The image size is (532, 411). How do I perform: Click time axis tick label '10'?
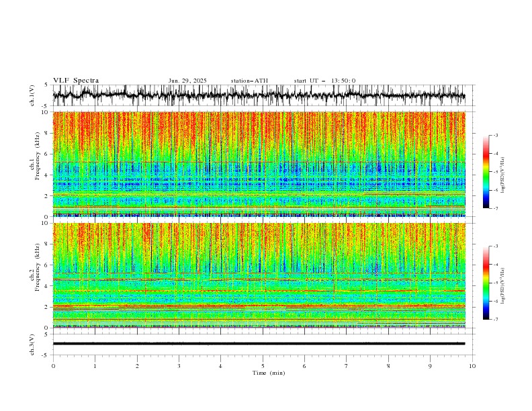coord(472,366)
